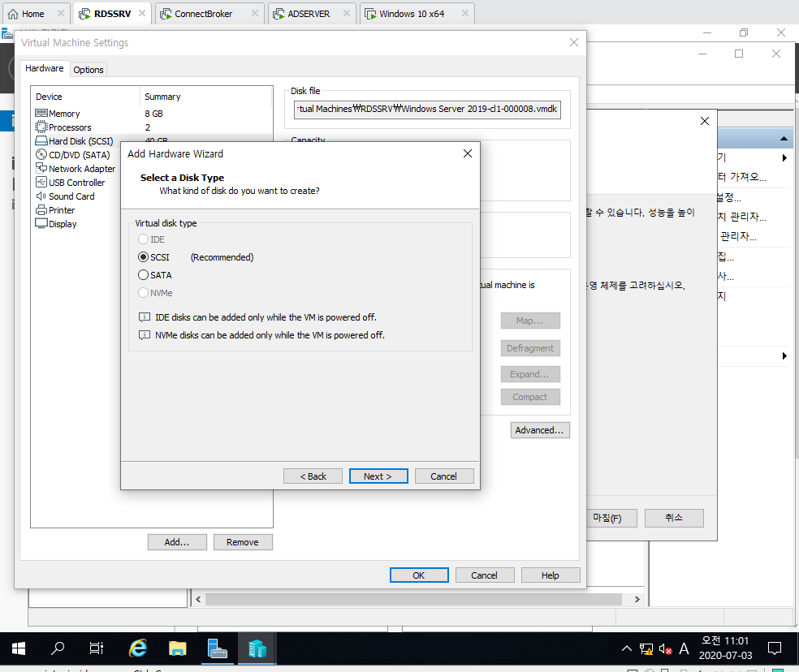The width and height of the screenshot is (799, 672).
Task: Open the notification center icon
Action: click(775, 648)
